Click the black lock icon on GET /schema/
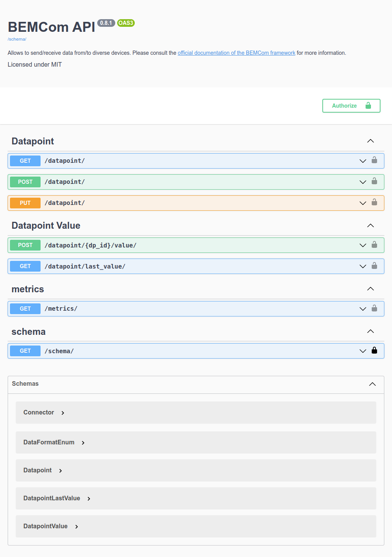392x557 pixels. (x=374, y=350)
